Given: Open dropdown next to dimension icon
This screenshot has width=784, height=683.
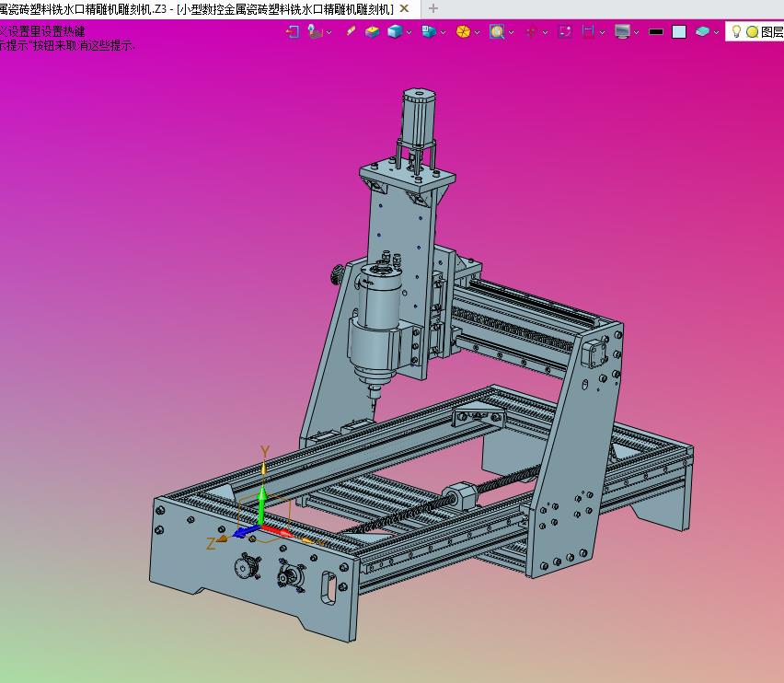Looking at the screenshot, I should point(602,32).
